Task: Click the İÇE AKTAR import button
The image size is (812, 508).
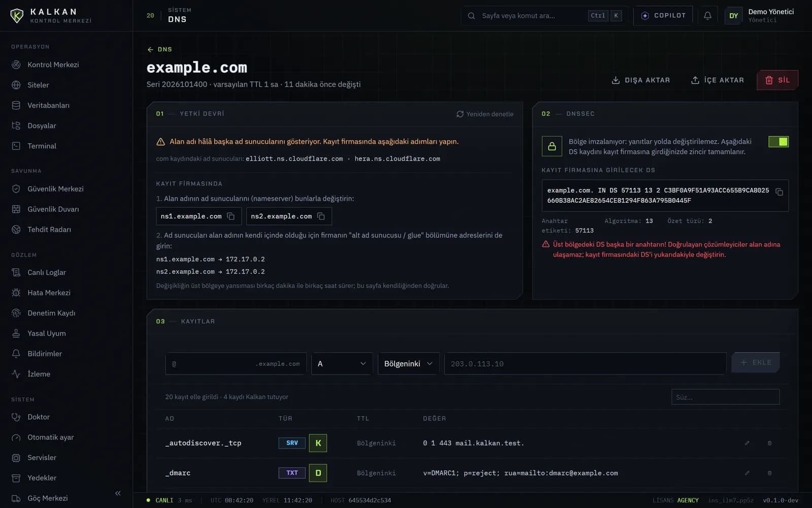Action: (x=717, y=80)
